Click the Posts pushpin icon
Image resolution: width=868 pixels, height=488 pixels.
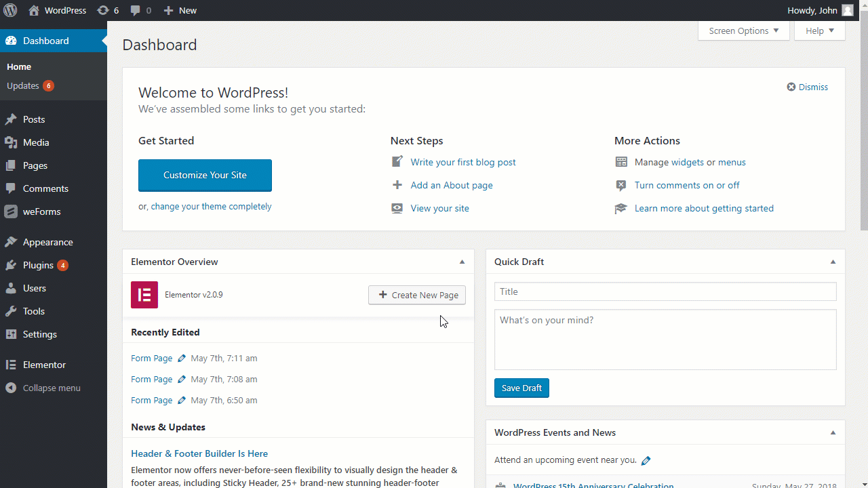pos(11,119)
